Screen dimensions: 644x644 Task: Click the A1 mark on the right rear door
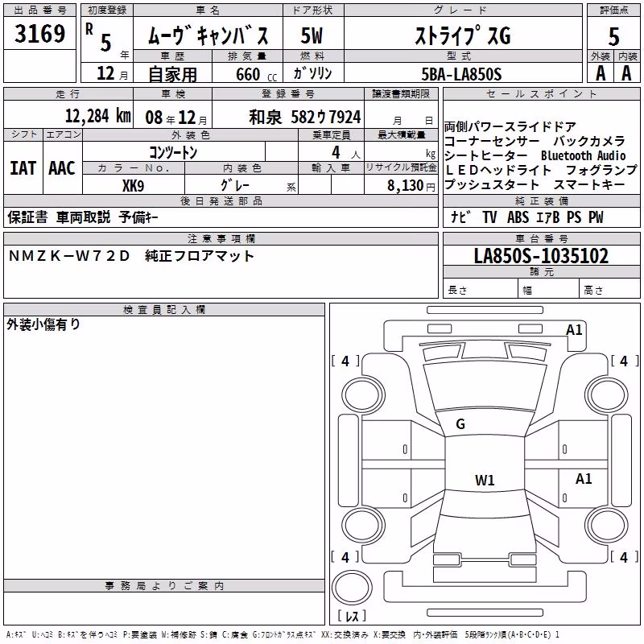[x=584, y=478]
